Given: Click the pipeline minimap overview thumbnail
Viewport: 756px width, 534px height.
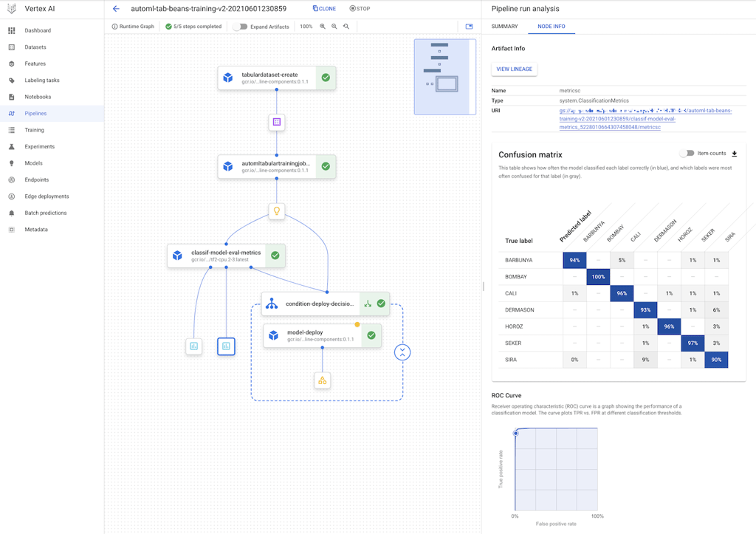Looking at the screenshot, I should [444, 77].
